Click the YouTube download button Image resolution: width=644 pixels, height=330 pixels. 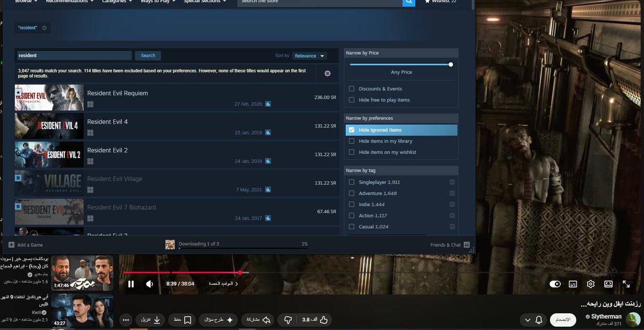[x=150, y=320]
